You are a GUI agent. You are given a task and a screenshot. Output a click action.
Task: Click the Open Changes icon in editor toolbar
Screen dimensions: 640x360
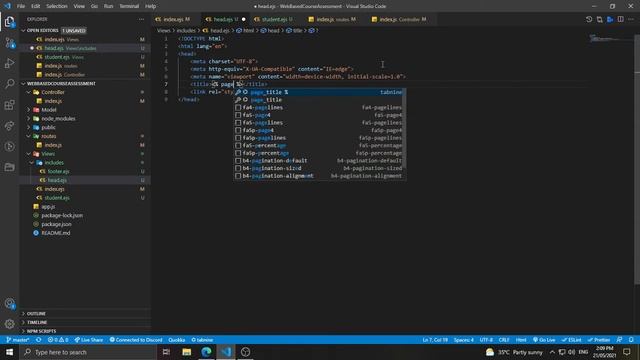tap(599, 19)
